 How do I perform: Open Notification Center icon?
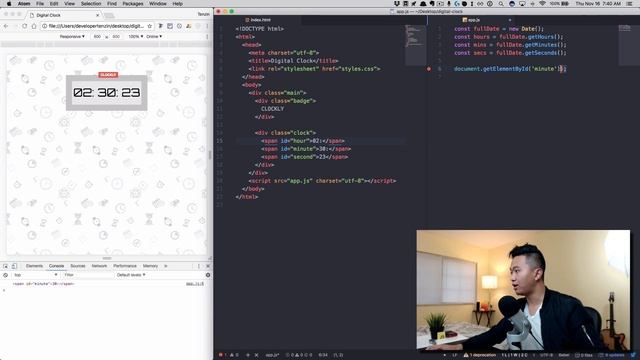(630, 4)
